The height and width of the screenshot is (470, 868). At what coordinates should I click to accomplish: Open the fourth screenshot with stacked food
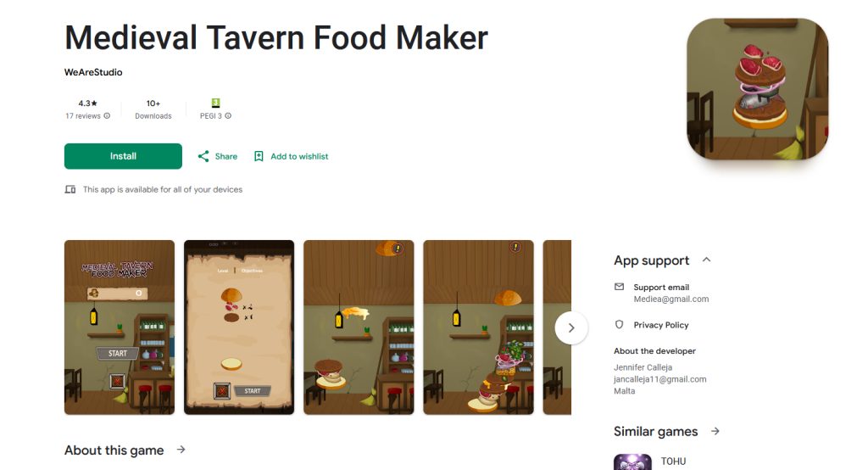tap(478, 327)
